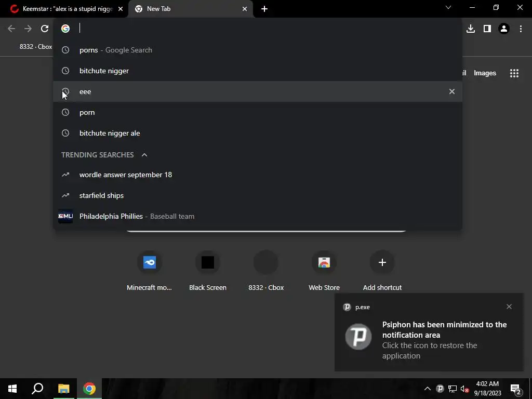This screenshot has width=532, height=399.
Task: Open File Explorer from the taskbar
Action: 63,389
